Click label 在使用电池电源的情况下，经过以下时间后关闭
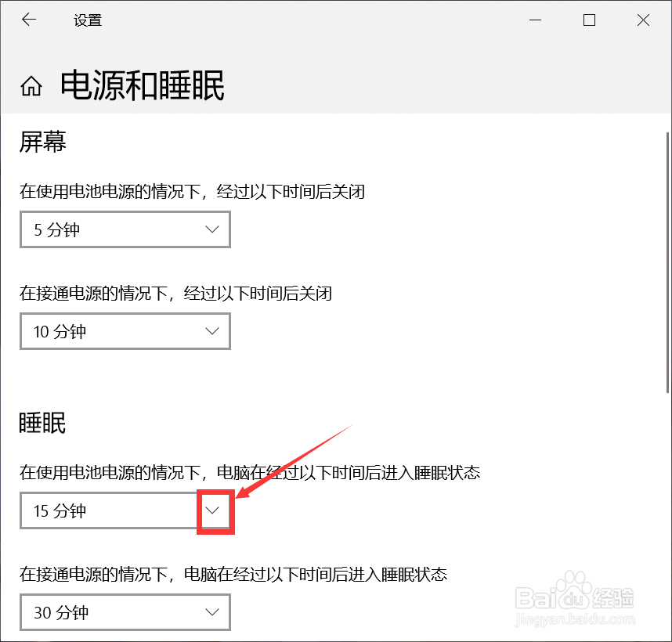Image resolution: width=672 pixels, height=642 pixels. click(x=192, y=192)
